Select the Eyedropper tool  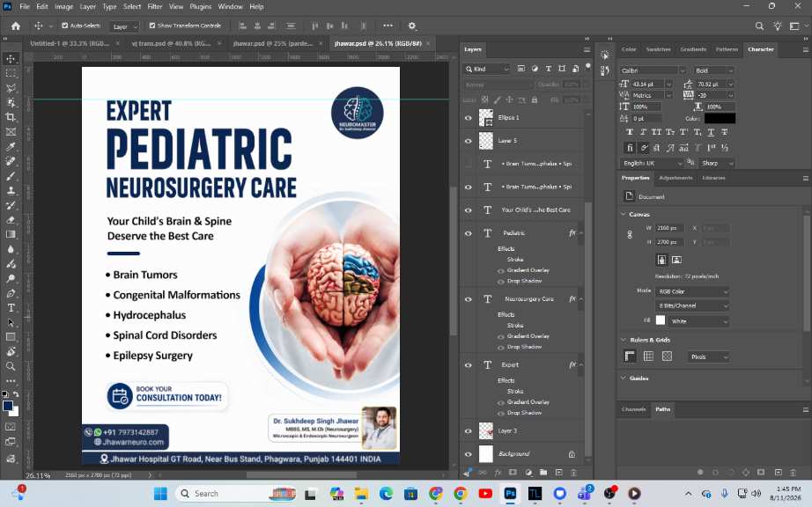(x=11, y=146)
